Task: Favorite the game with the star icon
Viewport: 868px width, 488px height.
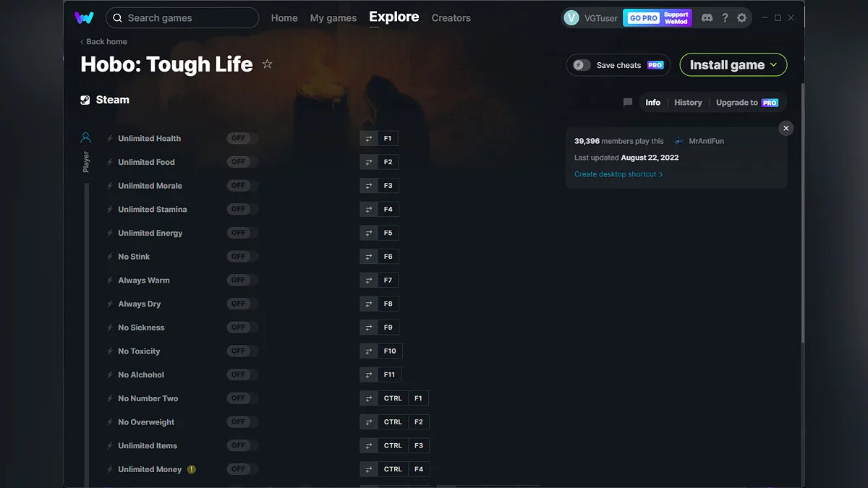Action: click(267, 64)
